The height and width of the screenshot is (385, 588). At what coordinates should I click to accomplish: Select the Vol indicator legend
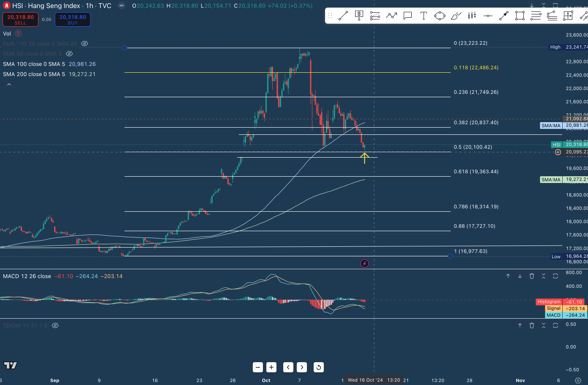(x=7, y=33)
